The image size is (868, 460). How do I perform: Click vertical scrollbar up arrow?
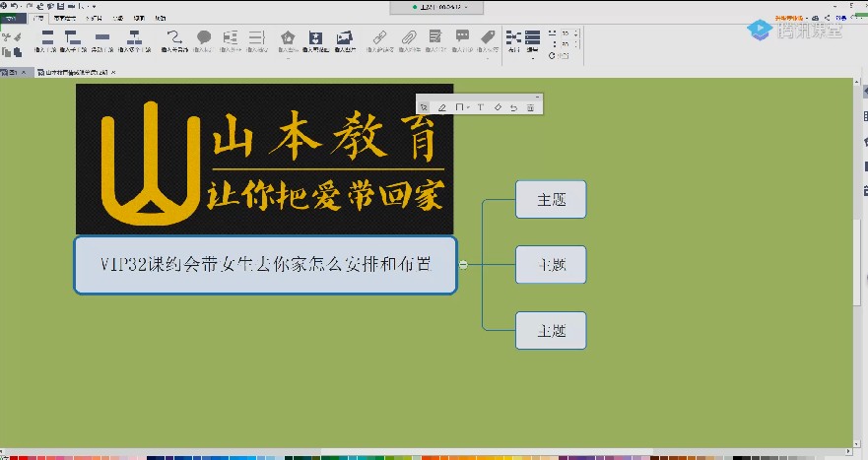point(857,82)
